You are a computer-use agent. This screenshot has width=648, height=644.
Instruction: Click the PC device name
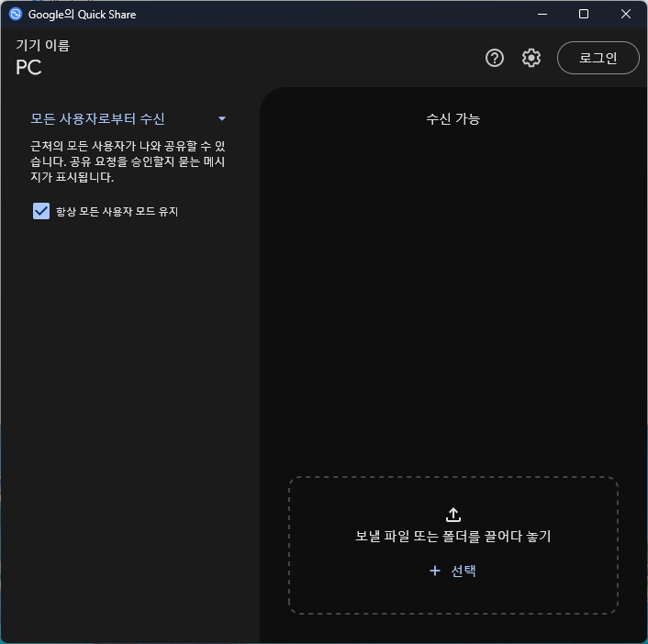point(28,67)
